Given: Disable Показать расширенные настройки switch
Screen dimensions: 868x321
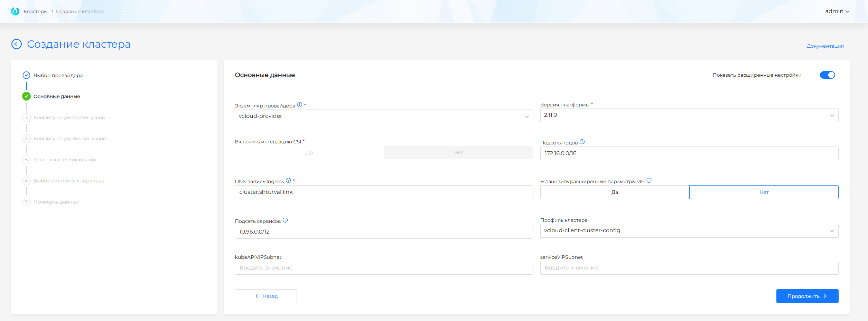Looking at the screenshot, I should point(828,75).
